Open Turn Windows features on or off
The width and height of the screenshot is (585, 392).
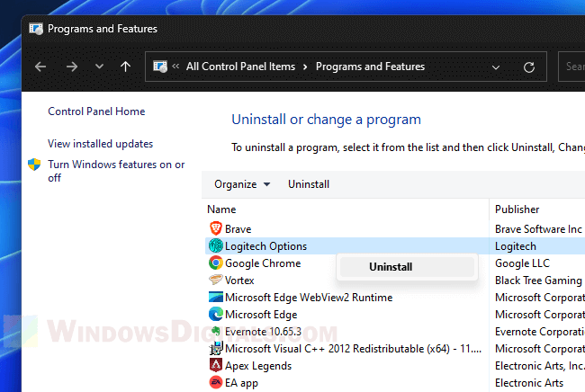pyautogui.click(x=116, y=171)
